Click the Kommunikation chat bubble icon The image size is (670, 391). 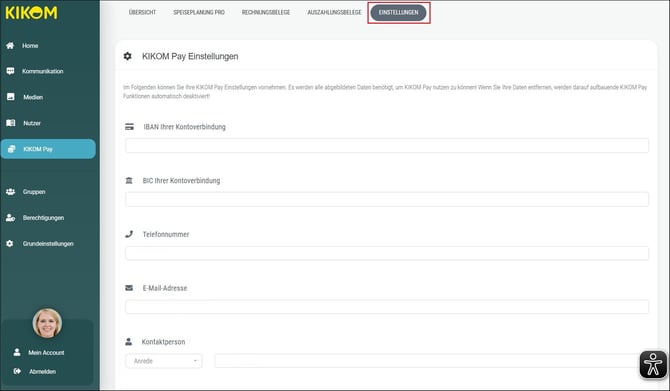(x=10, y=71)
